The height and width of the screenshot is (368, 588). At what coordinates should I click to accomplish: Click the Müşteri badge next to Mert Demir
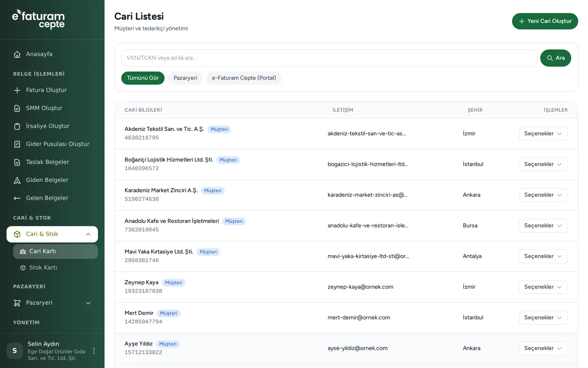click(169, 314)
